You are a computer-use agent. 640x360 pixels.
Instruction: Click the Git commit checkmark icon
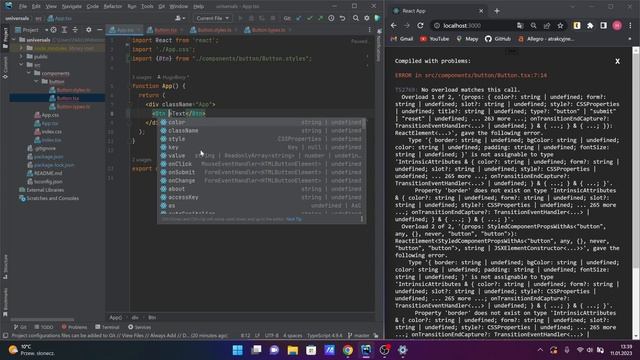coord(310,18)
